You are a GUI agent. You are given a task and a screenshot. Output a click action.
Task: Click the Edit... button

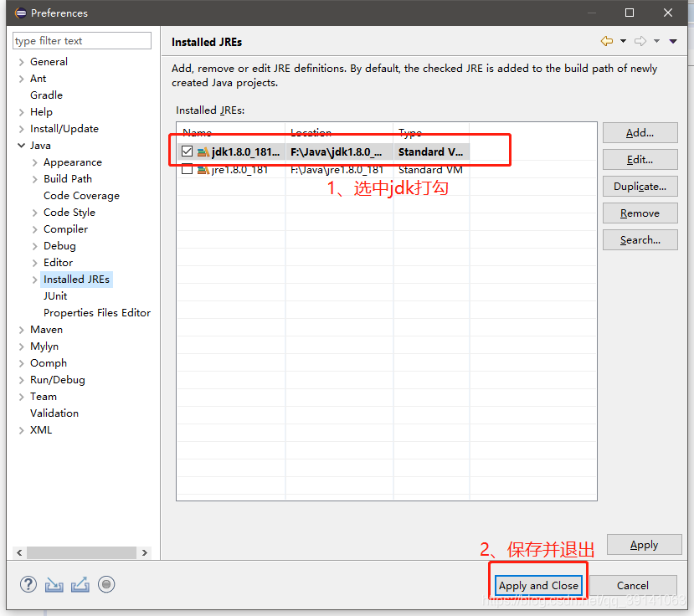point(640,160)
